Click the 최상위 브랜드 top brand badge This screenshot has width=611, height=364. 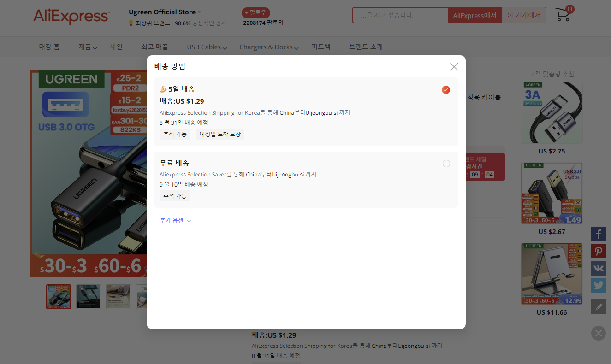click(149, 23)
